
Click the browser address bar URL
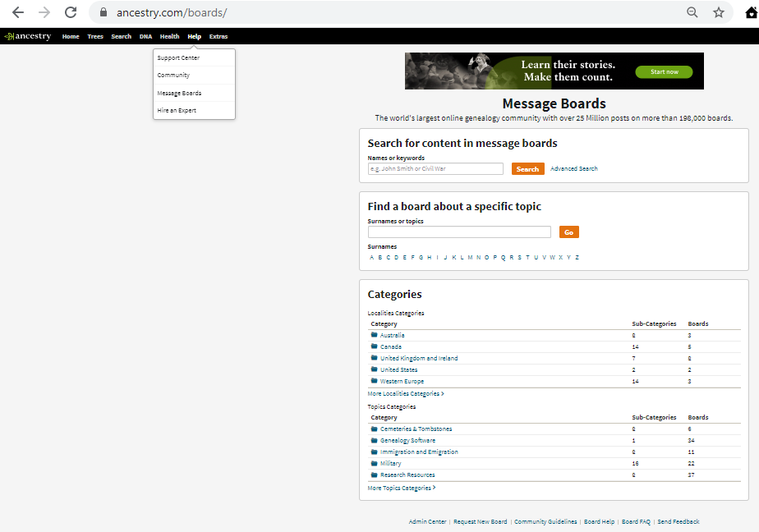pyautogui.click(x=172, y=12)
